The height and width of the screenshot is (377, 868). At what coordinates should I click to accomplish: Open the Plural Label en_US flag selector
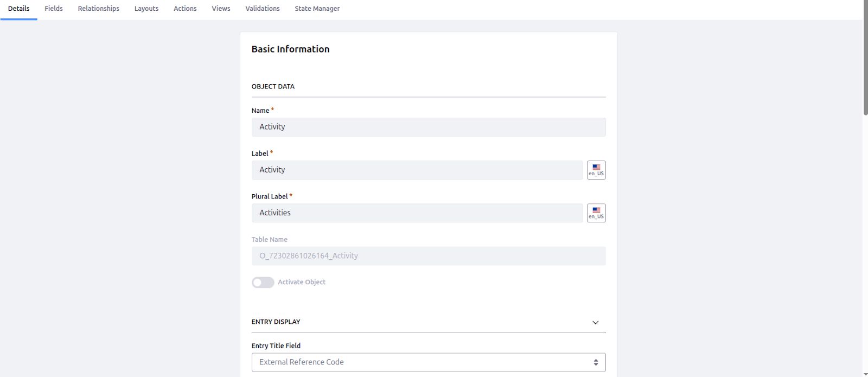coord(596,213)
